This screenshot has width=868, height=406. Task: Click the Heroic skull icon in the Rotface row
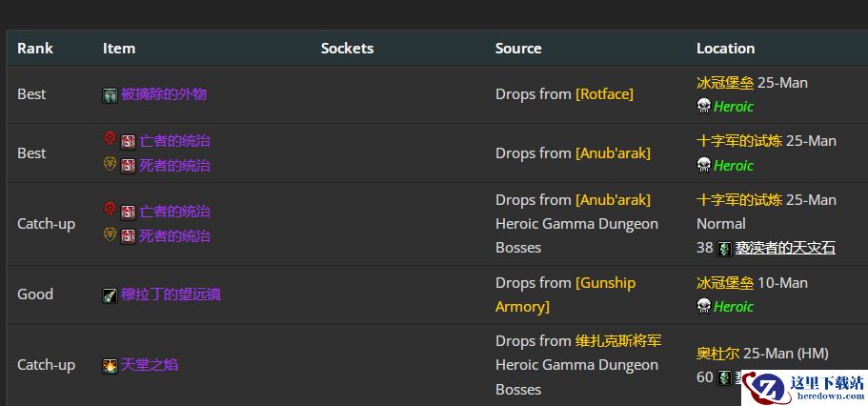(x=704, y=106)
